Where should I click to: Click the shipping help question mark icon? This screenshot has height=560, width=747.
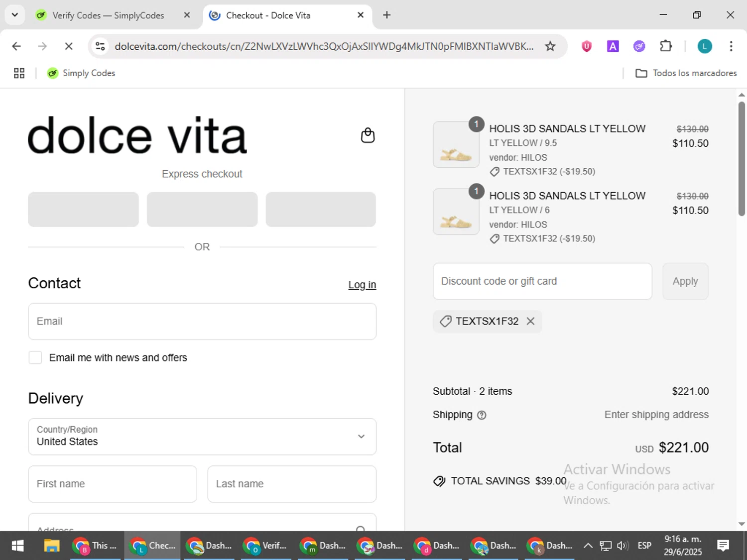(x=482, y=415)
